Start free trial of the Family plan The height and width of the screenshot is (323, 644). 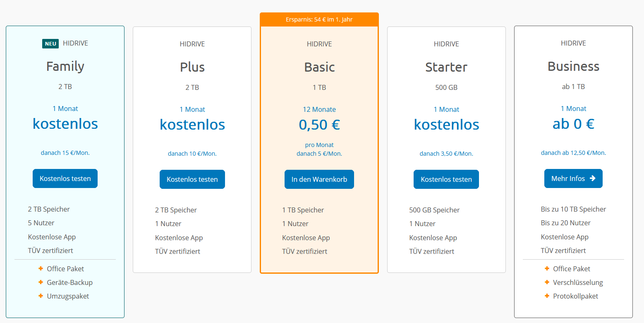coord(65,178)
